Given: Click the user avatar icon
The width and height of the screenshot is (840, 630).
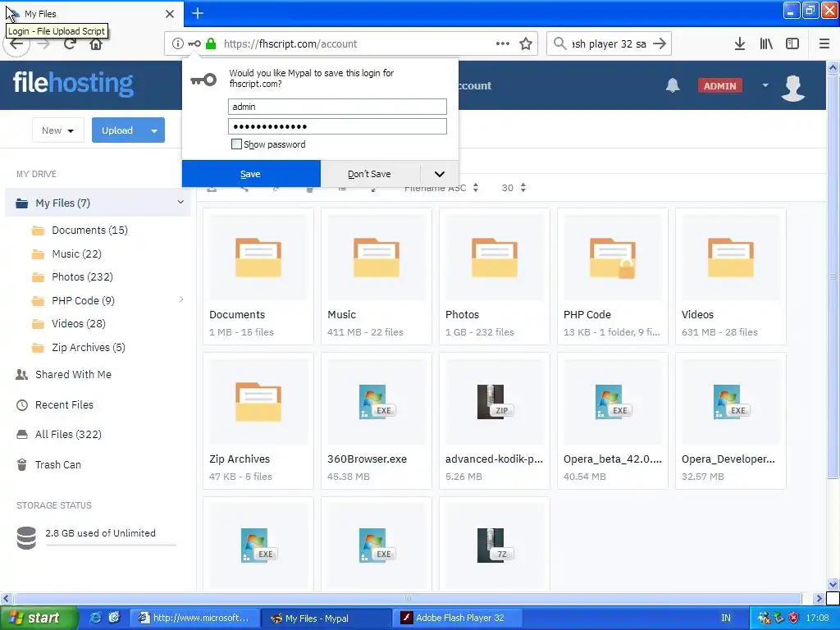Looking at the screenshot, I should click(x=793, y=87).
